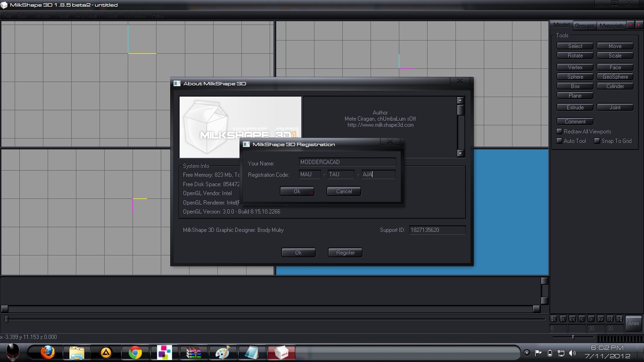Click Register in About dialog
Image resolution: width=644 pixels, height=362 pixels.
click(345, 253)
